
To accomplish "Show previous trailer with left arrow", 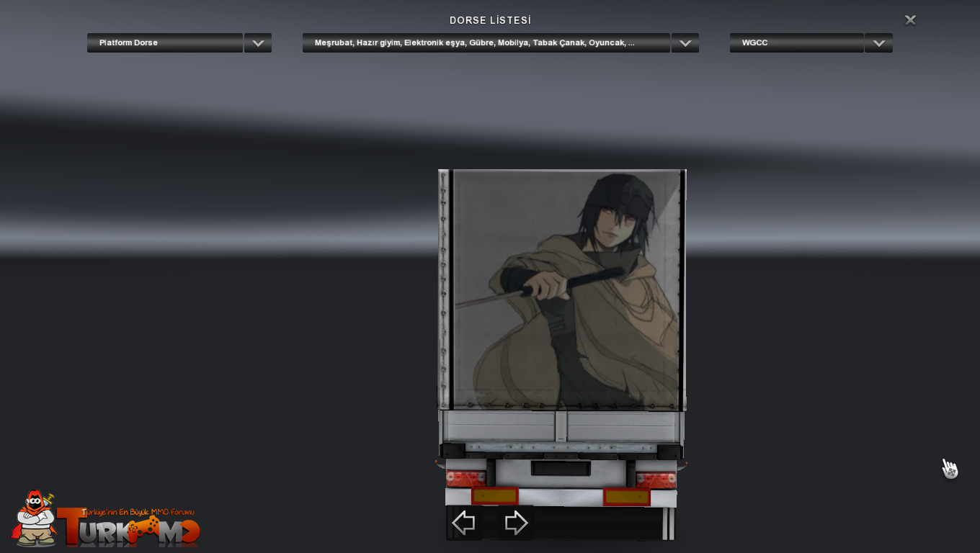I will (463, 523).
